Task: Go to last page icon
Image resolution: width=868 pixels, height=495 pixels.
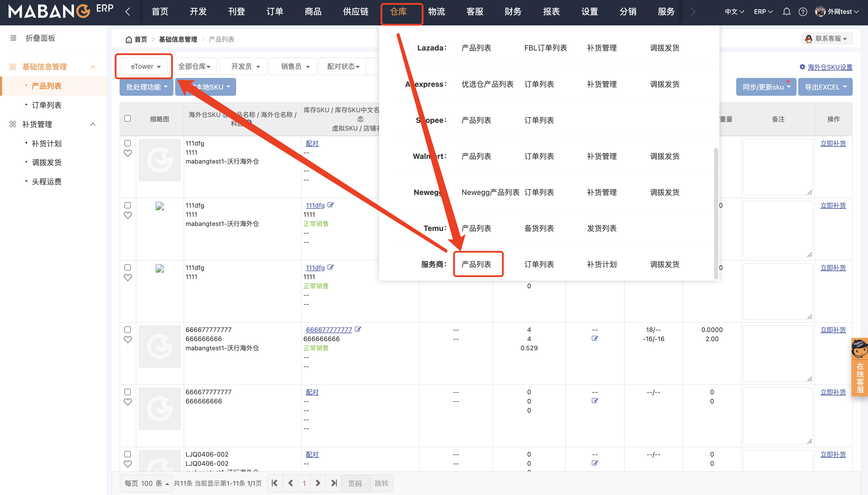Action: (x=334, y=483)
